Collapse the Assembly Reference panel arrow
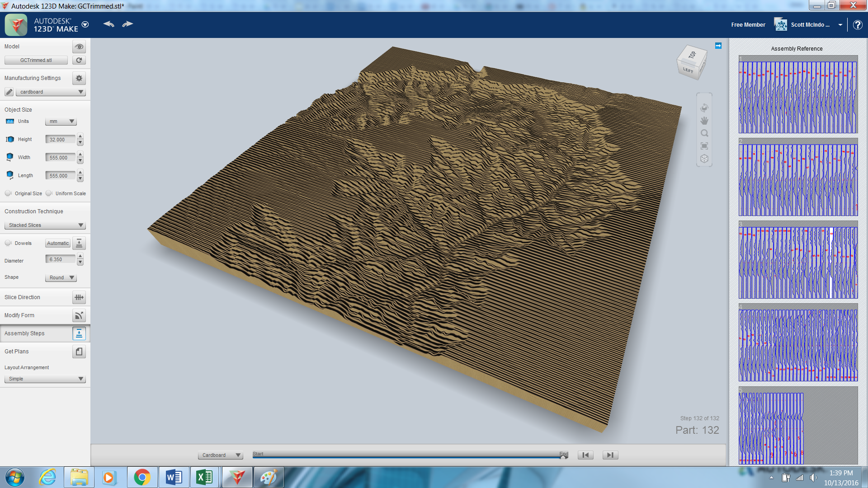 click(x=718, y=46)
